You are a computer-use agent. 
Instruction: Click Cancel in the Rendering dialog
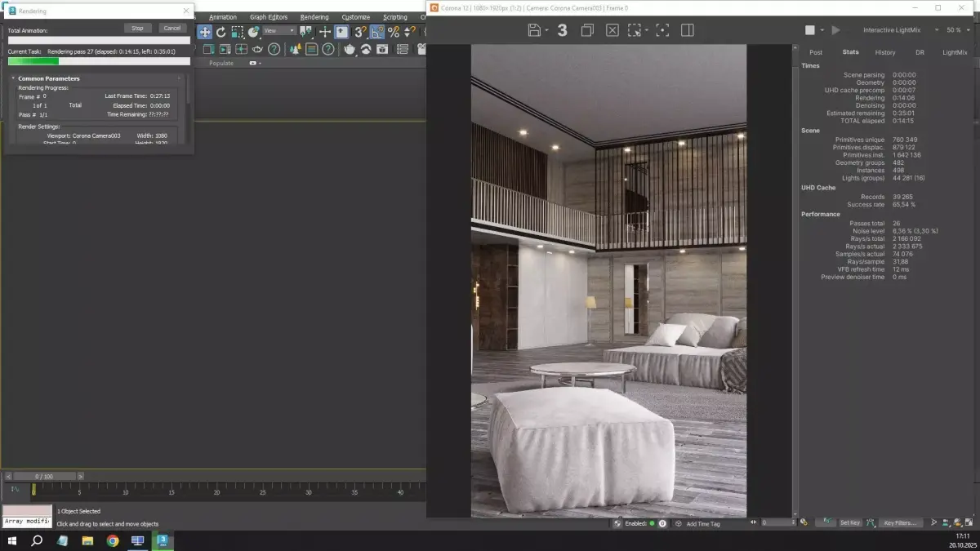tap(172, 28)
